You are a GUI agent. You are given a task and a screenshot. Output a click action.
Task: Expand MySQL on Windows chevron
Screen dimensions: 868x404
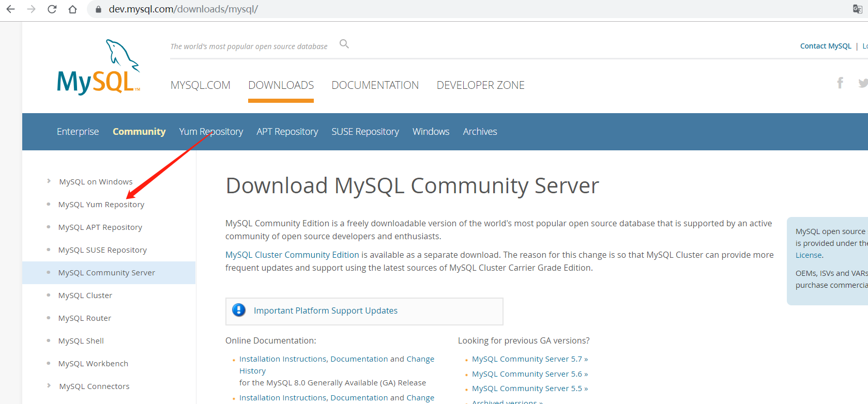pos(49,181)
